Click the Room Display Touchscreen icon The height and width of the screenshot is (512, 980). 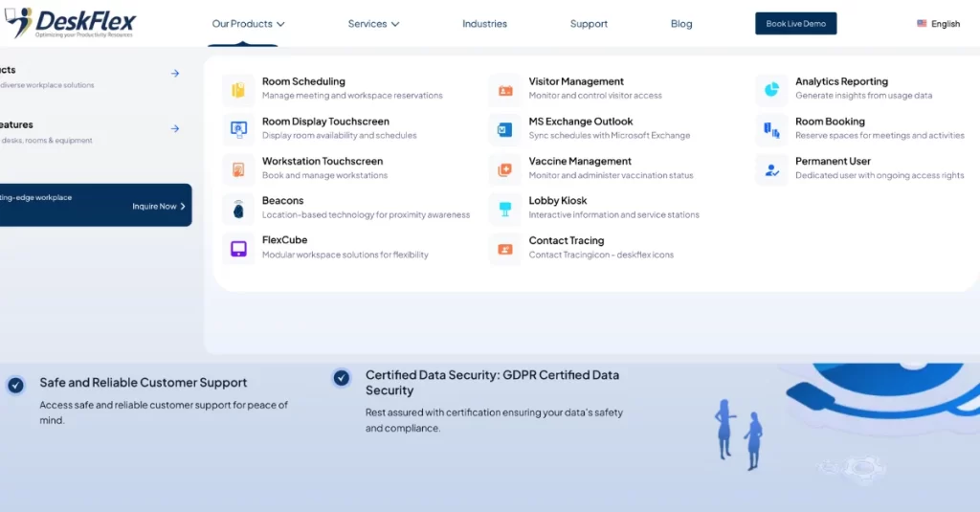(238, 128)
